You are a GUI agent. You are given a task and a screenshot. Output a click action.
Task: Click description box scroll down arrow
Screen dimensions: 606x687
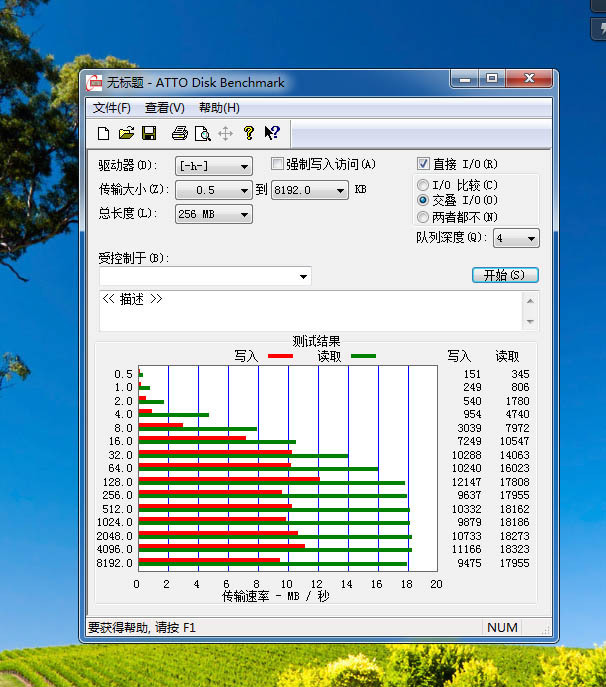(530, 322)
